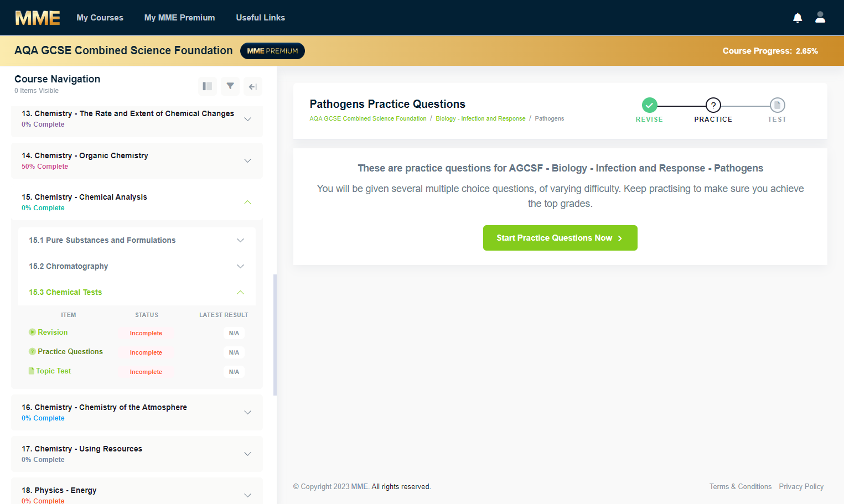Open the notifications bell

(798, 18)
